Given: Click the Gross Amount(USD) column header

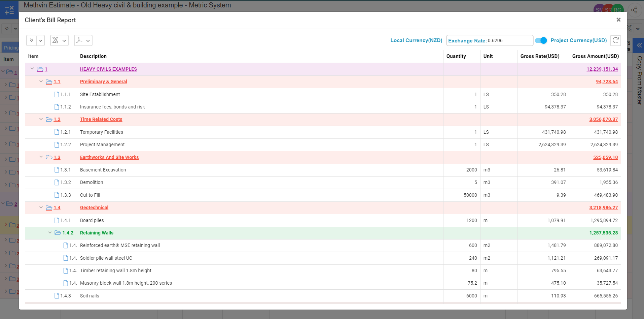Looking at the screenshot, I should point(595,56).
